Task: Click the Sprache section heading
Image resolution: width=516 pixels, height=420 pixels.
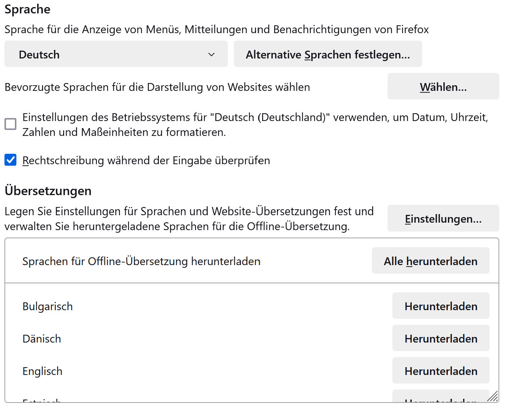Action: point(28,9)
